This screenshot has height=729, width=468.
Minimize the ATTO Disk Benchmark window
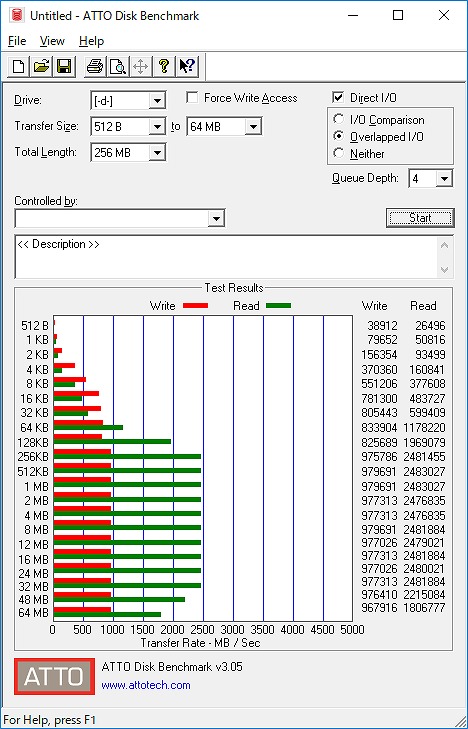click(x=353, y=15)
